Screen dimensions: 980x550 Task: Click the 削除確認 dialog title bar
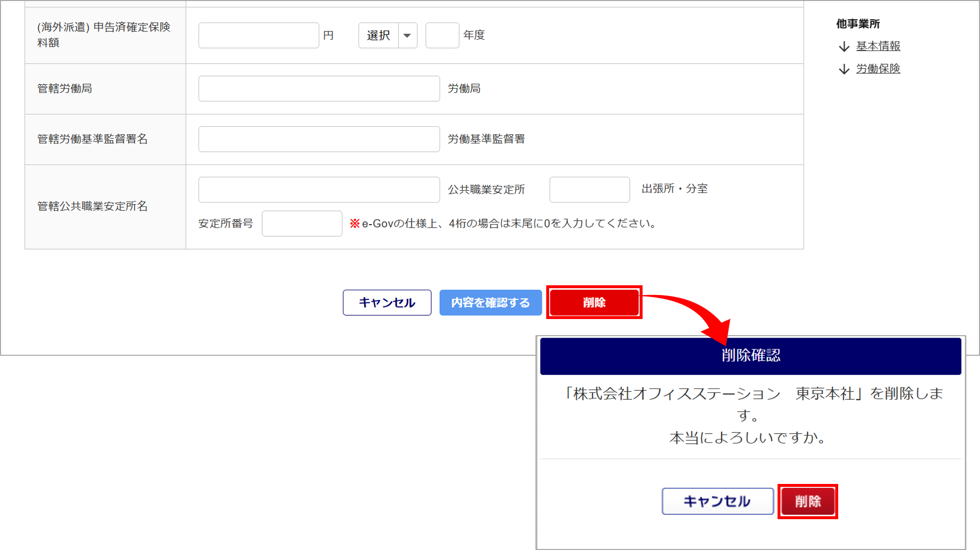click(x=750, y=356)
